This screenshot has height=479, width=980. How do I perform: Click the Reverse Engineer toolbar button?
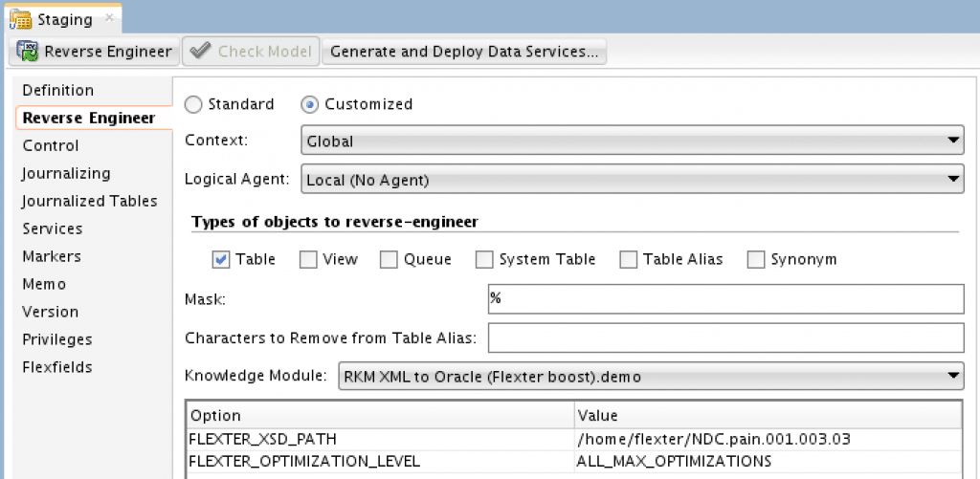(95, 52)
